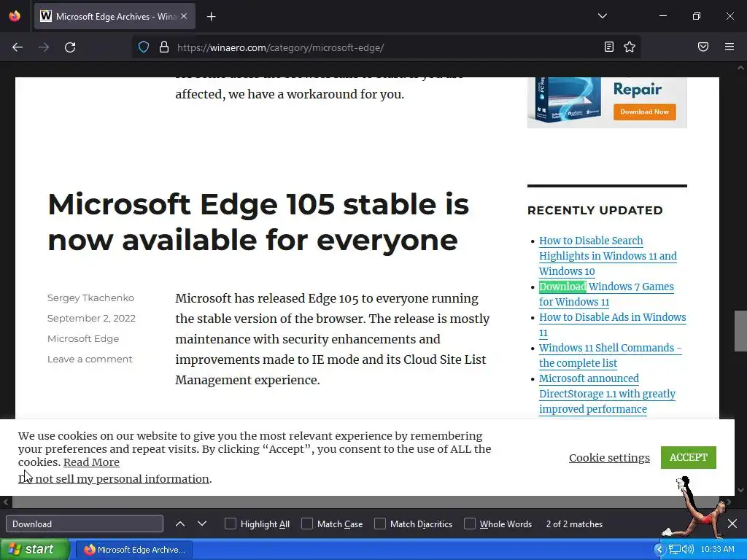The image size is (747, 560).
Task: Click vertical scrollbar up arrow
Action: [x=740, y=68]
